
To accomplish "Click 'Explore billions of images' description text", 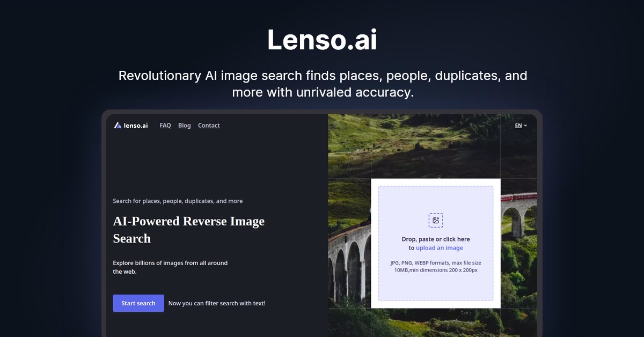I will click(170, 267).
